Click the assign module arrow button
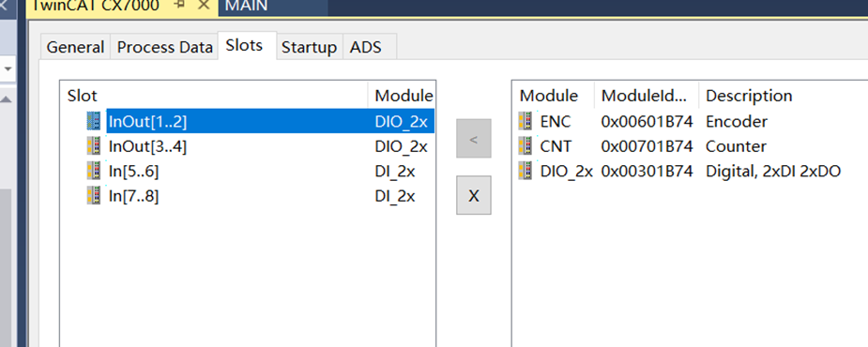Image resolution: width=868 pixels, height=347 pixels. coord(473,139)
